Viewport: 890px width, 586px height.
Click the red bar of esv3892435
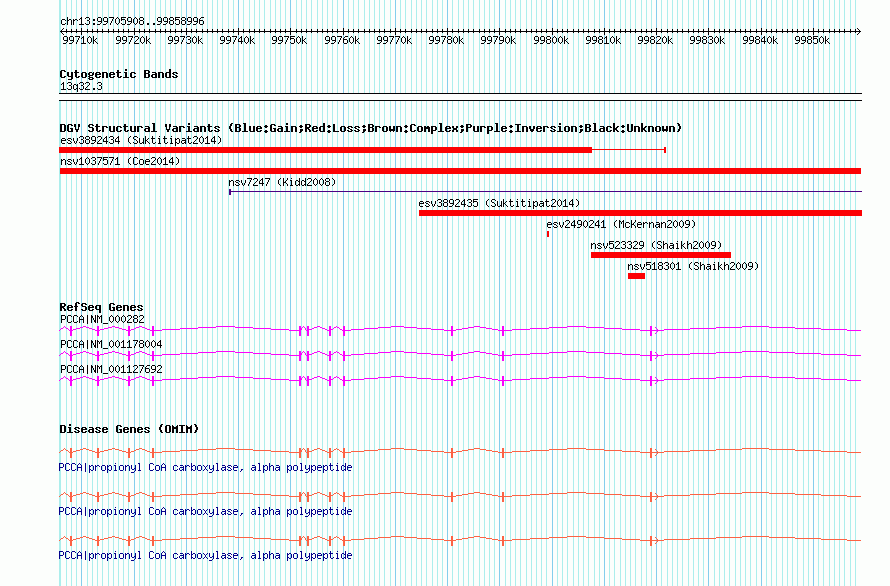(x=640, y=213)
